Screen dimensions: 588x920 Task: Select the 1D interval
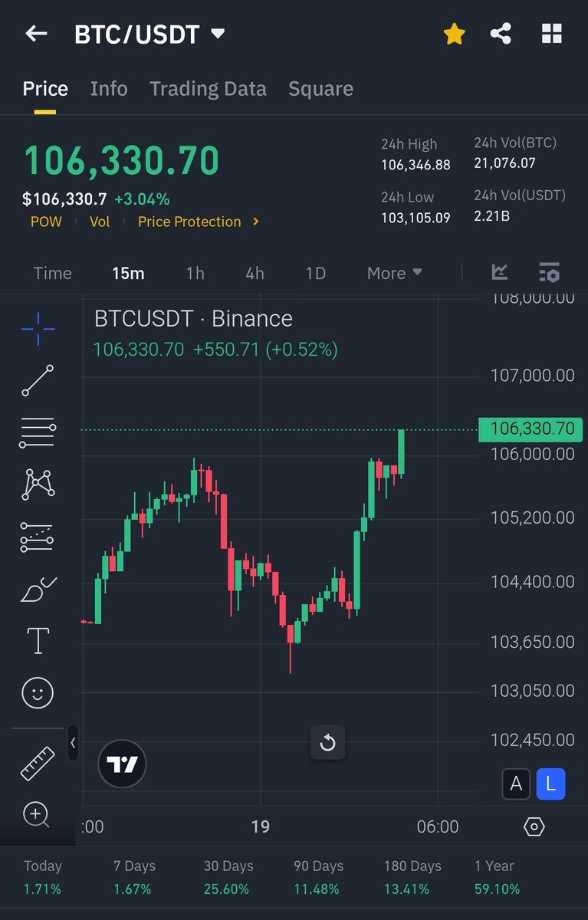click(x=316, y=273)
